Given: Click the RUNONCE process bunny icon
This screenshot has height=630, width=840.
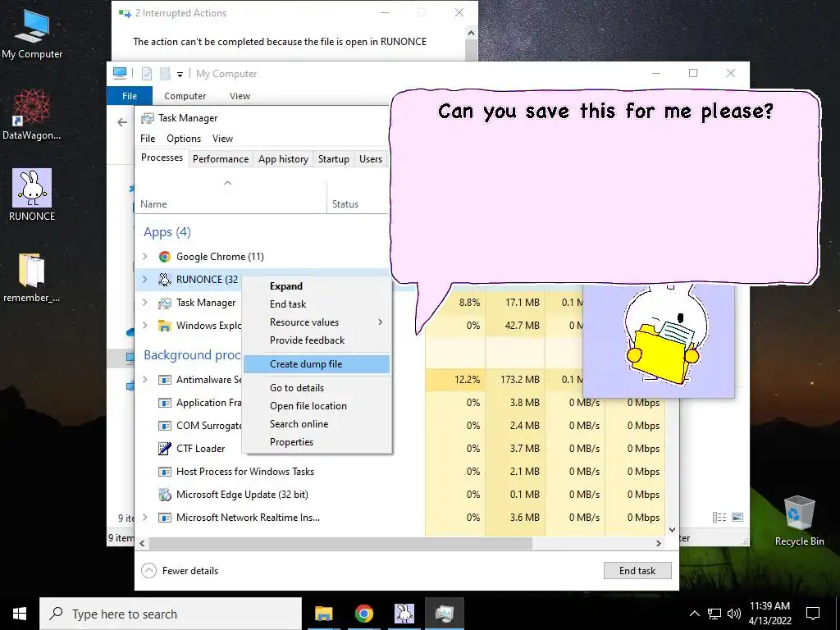Looking at the screenshot, I should point(164,280).
